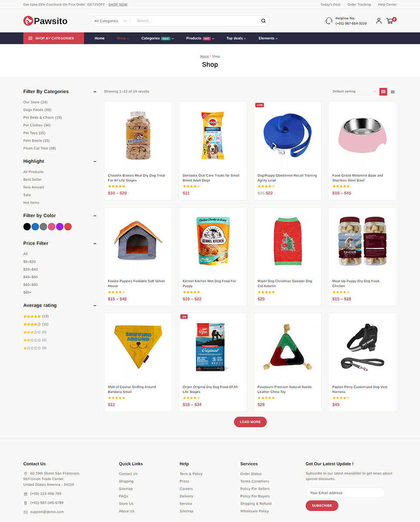Open the Default sorting dropdown

click(354, 91)
